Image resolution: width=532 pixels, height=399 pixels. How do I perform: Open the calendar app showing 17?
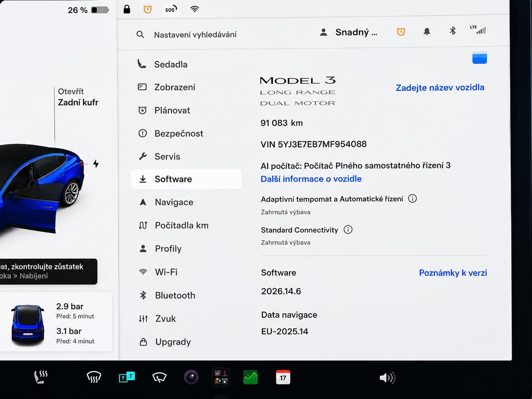tap(283, 377)
